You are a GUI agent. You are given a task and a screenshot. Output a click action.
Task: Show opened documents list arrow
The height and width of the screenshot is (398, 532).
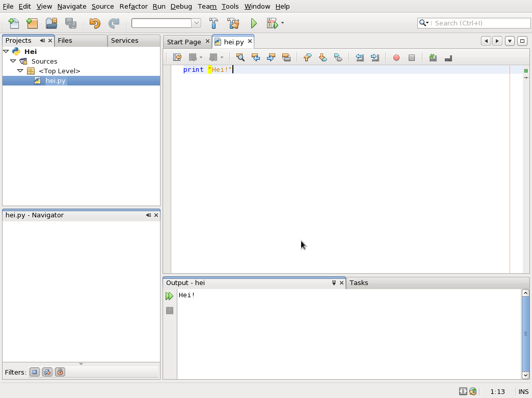[510, 41]
